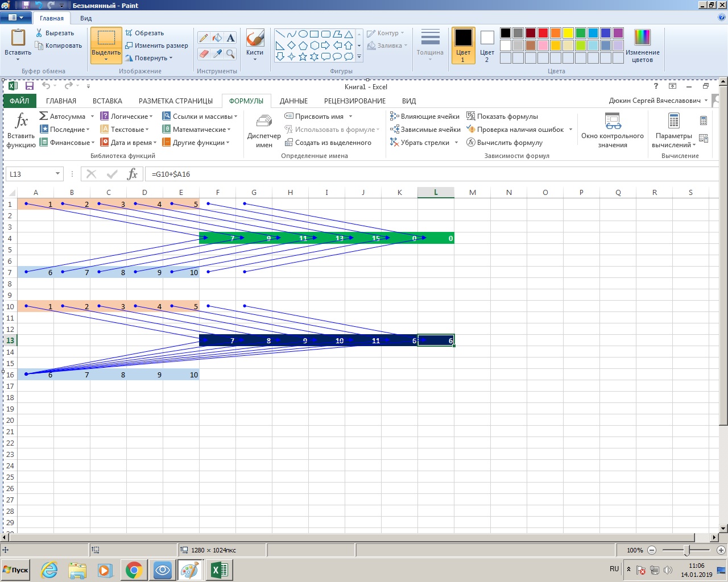
Task: Click the Paint horizontal scrollbar
Action: pyautogui.click(x=353, y=537)
